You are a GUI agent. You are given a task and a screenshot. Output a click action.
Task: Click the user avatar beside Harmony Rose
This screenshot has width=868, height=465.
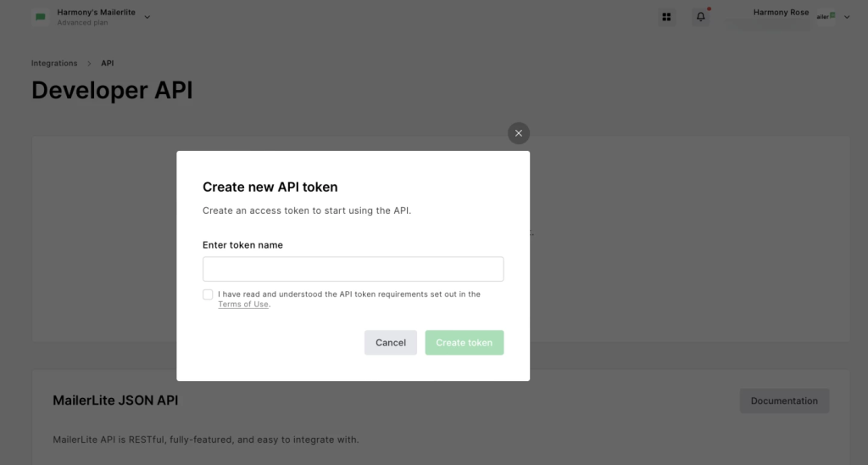(826, 16)
